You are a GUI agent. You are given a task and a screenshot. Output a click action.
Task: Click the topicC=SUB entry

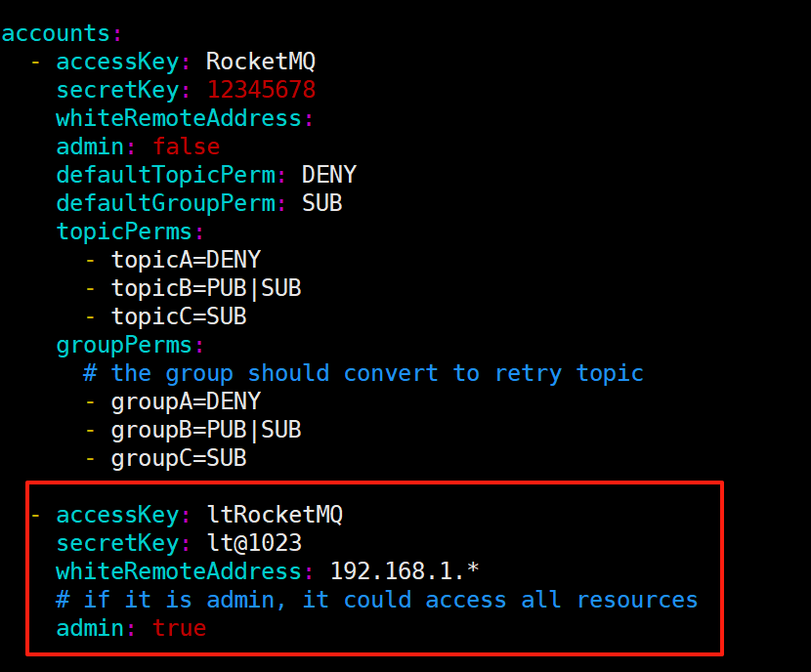pyautogui.click(x=179, y=316)
